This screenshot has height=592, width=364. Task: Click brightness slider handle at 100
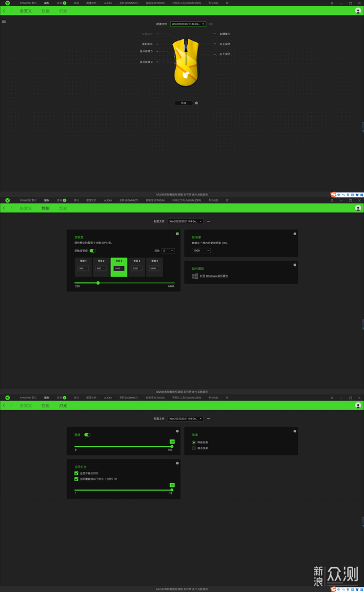(x=172, y=447)
